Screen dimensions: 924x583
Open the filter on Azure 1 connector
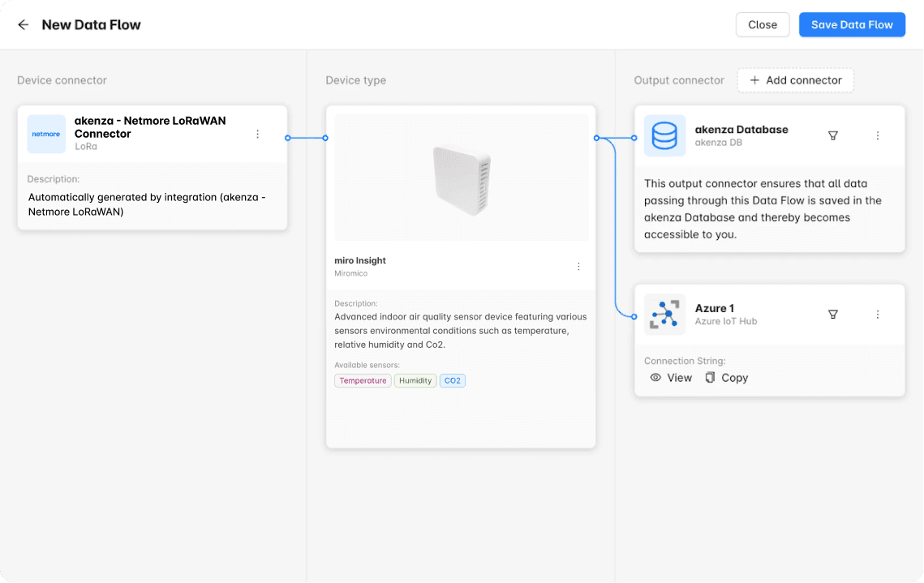click(833, 315)
